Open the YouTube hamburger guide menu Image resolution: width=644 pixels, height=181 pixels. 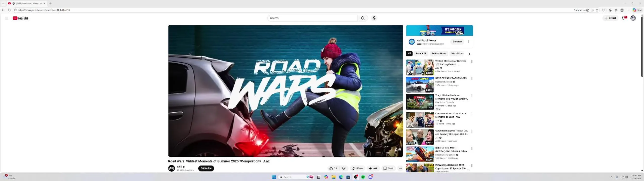click(7, 18)
